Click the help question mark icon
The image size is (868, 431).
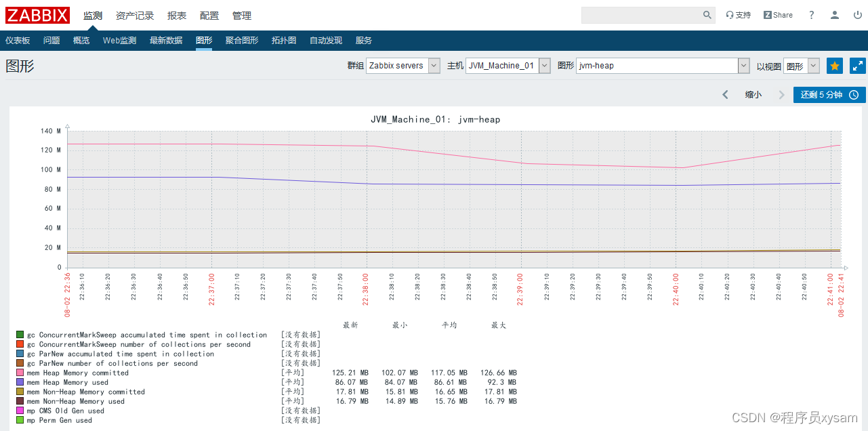[x=812, y=15]
